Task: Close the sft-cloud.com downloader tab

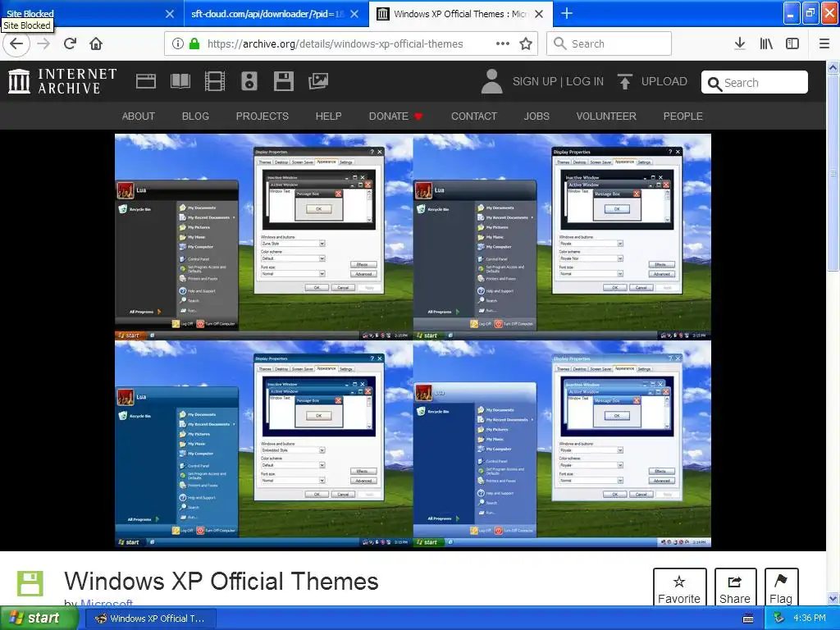Action: point(354,14)
